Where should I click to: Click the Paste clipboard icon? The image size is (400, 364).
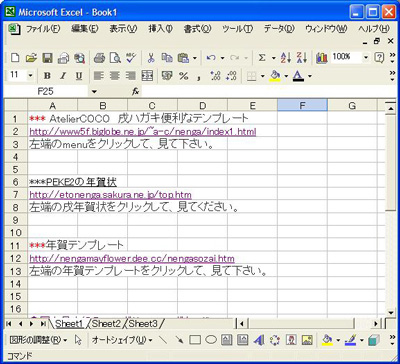coord(183,58)
